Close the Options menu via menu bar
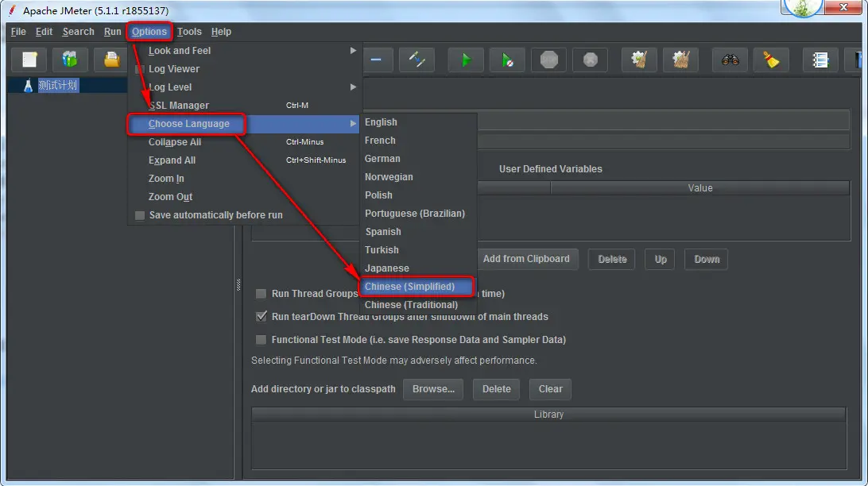The height and width of the screenshot is (486, 868). point(149,32)
